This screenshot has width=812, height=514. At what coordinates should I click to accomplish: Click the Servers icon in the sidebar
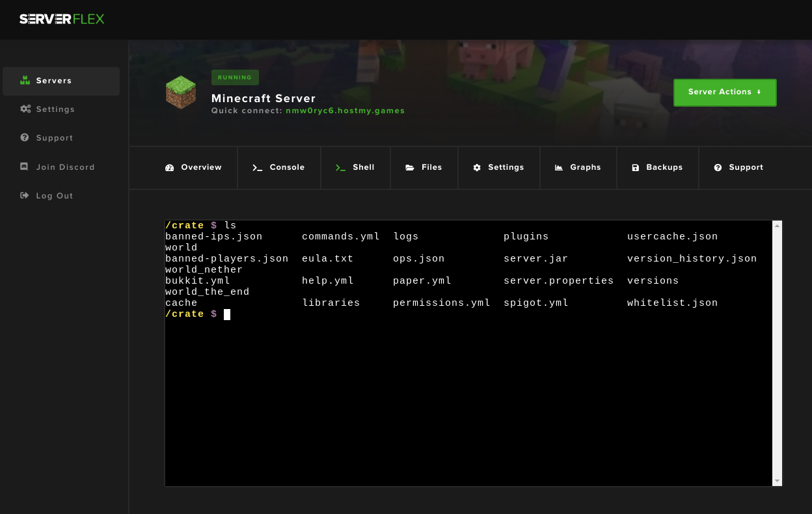pyautogui.click(x=25, y=81)
